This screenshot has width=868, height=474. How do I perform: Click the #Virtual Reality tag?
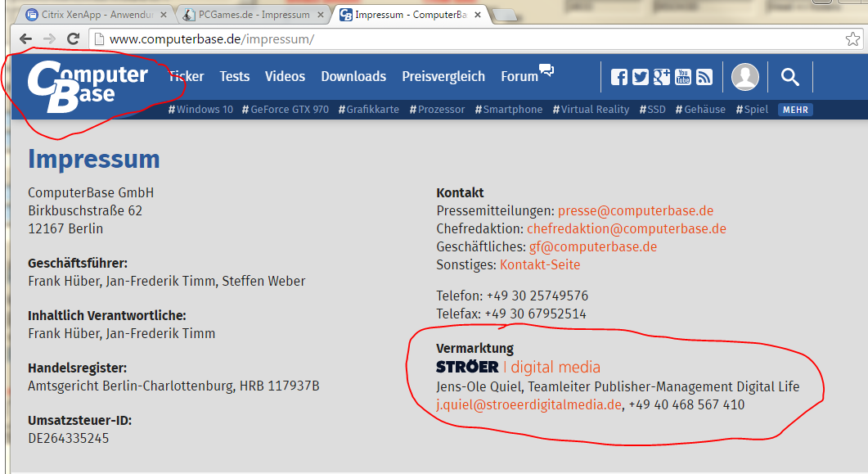(591, 110)
